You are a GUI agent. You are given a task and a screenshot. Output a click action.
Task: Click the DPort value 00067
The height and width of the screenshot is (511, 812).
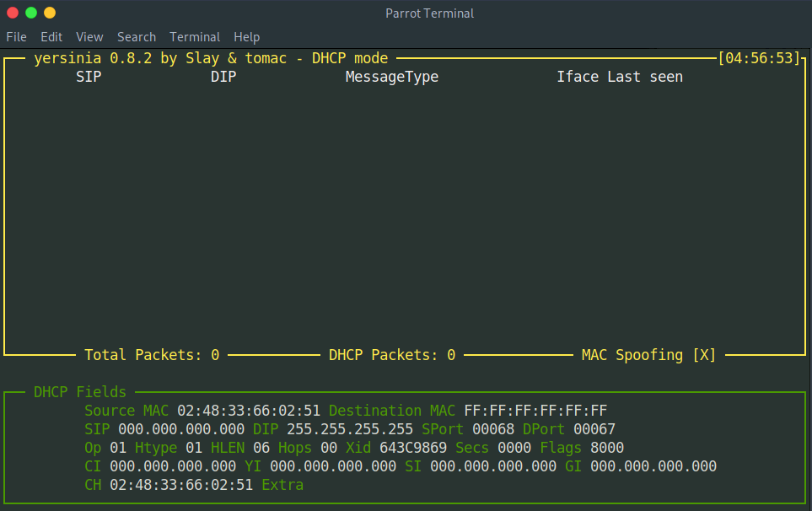tap(594, 429)
